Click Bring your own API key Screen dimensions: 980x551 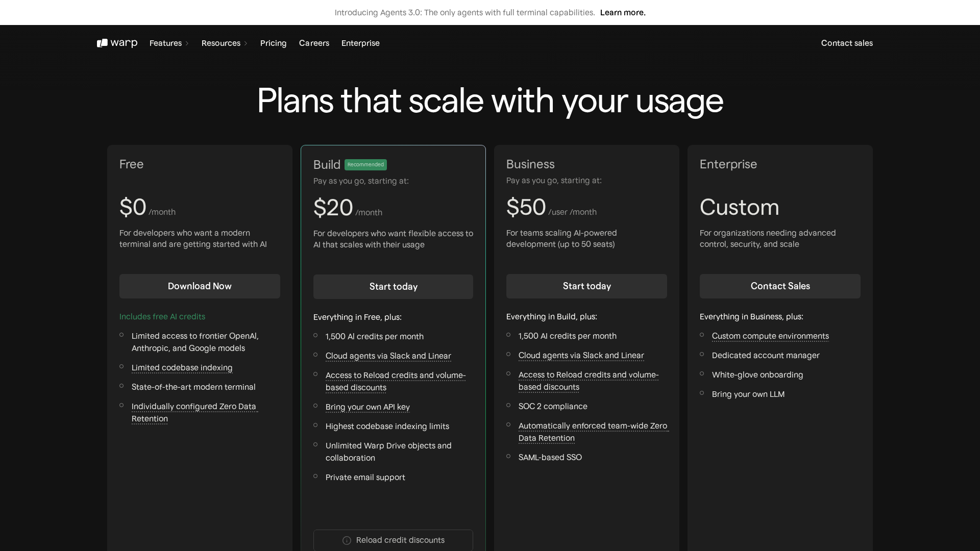pyautogui.click(x=367, y=407)
